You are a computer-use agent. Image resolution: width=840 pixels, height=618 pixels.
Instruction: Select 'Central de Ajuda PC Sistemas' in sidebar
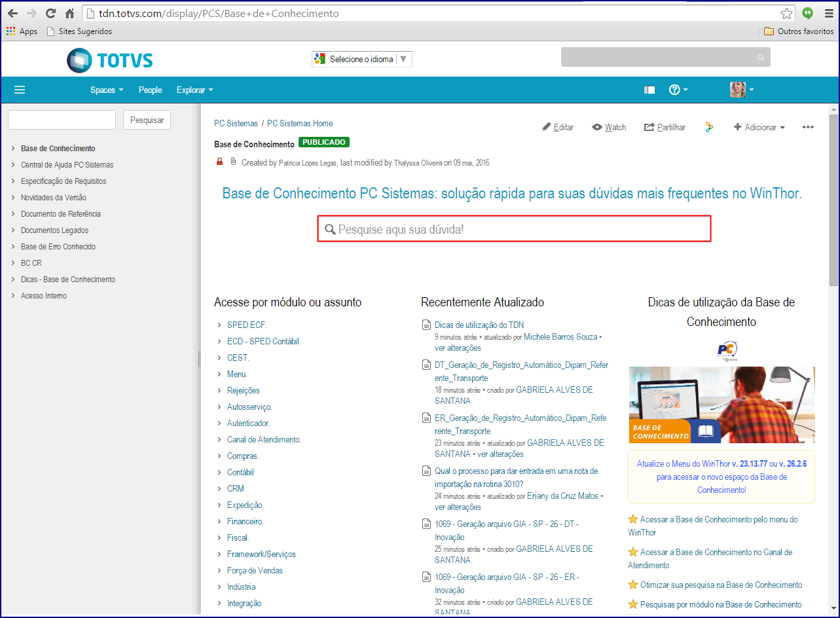67,165
